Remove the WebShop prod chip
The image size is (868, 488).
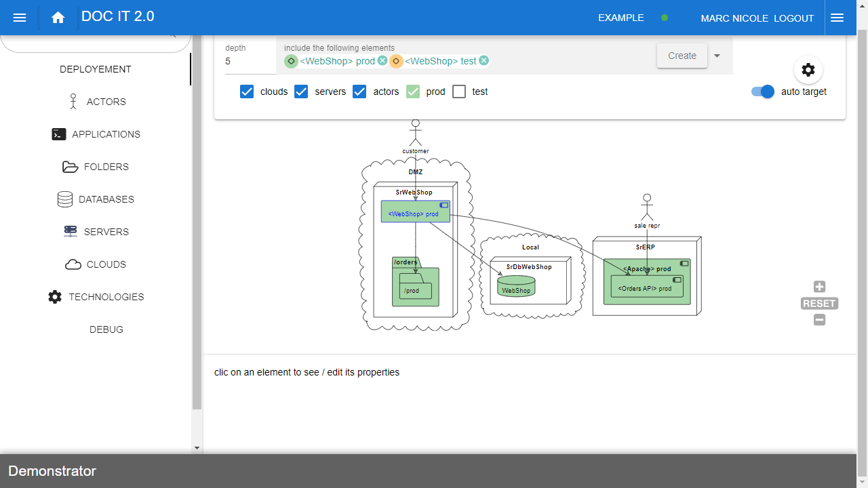coord(382,61)
